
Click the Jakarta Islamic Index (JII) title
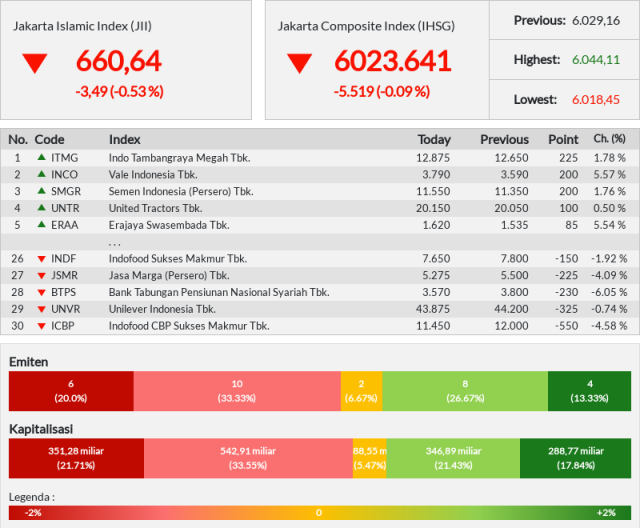[x=82, y=26]
